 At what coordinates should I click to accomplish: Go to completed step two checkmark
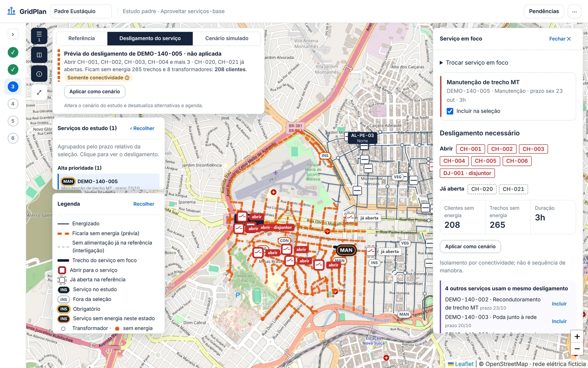13,69
